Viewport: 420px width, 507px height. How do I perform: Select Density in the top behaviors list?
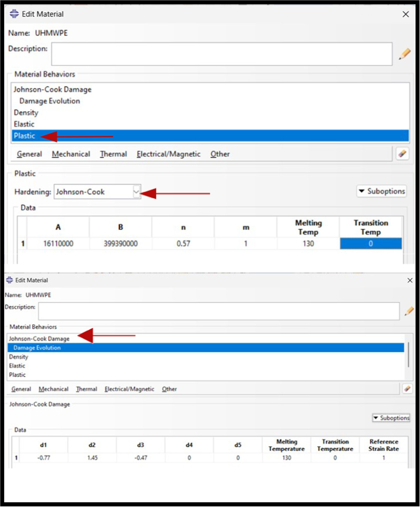point(26,113)
